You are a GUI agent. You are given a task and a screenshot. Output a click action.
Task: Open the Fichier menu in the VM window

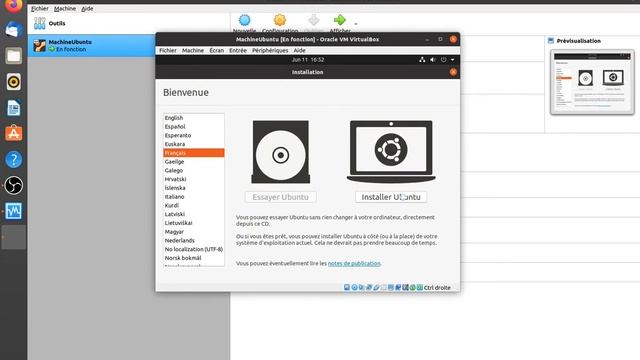click(x=168, y=50)
